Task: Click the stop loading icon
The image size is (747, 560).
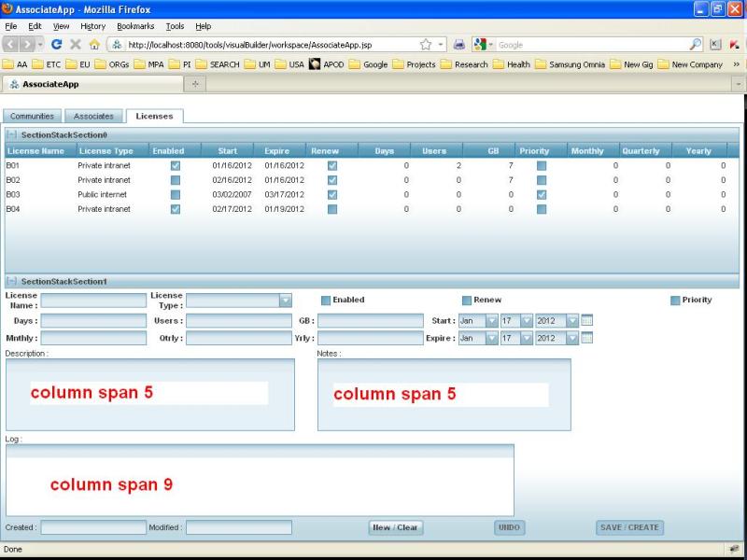Action: 76,44
